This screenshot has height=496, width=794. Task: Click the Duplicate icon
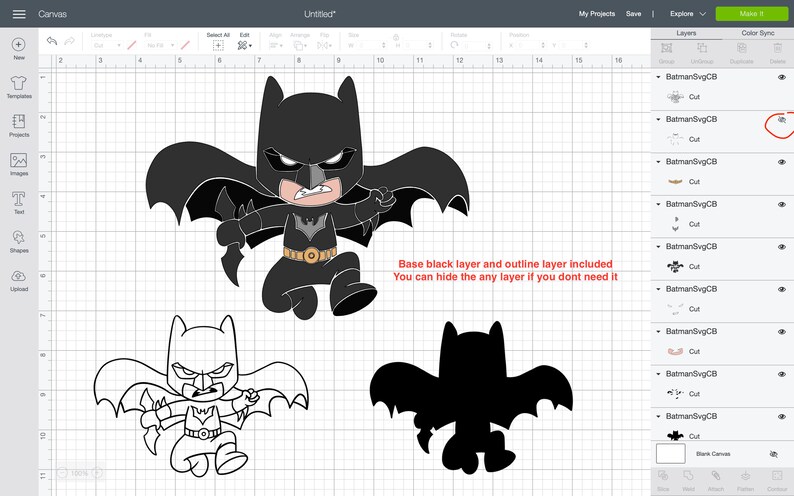[742, 48]
